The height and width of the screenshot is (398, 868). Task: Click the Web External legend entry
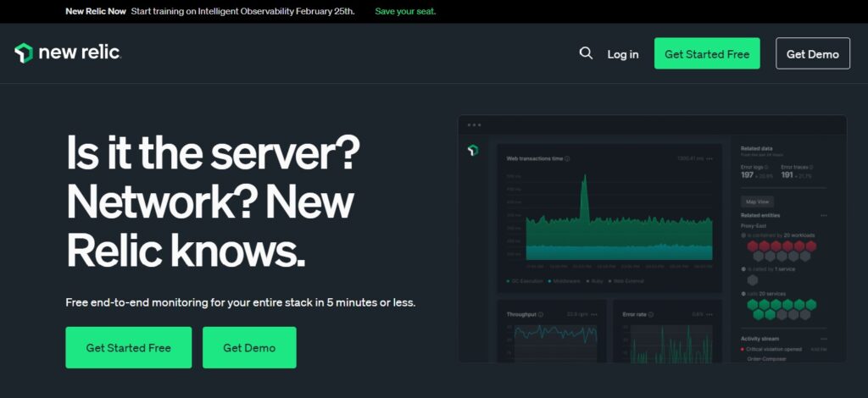626,281
